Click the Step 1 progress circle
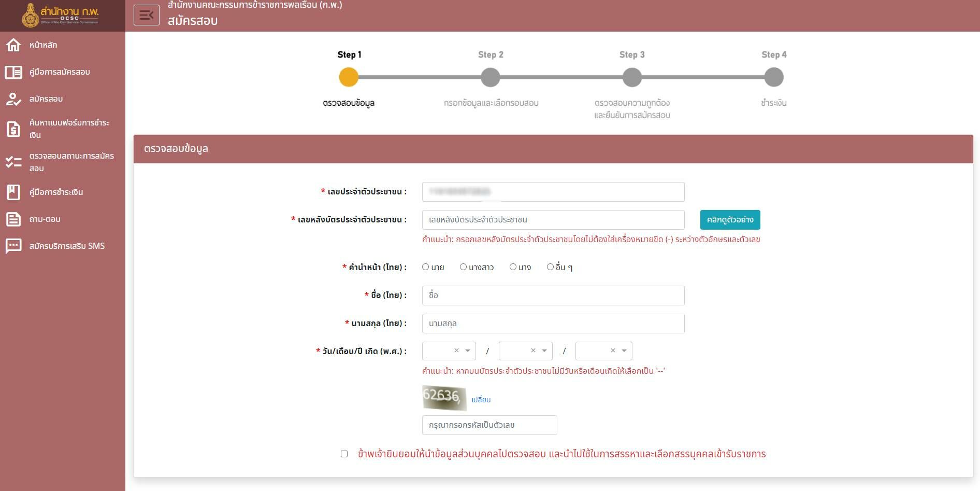Image resolution: width=980 pixels, height=491 pixels. tap(349, 77)
